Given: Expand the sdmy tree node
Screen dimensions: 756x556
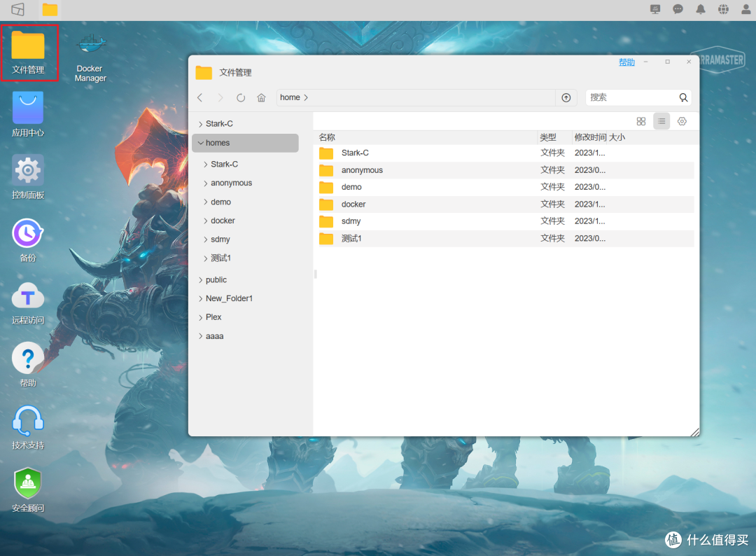Looking at the screenshot, I should [206, 239].
